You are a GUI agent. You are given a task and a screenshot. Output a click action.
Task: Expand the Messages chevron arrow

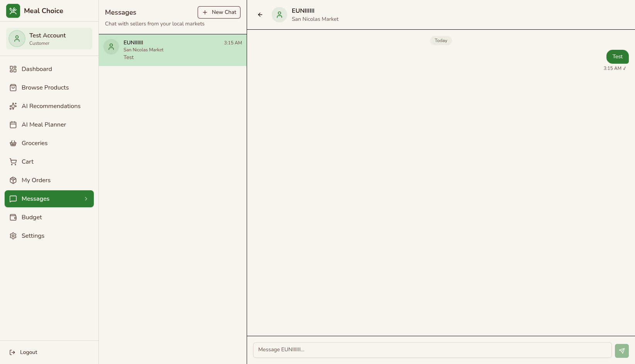click(86, 199)
